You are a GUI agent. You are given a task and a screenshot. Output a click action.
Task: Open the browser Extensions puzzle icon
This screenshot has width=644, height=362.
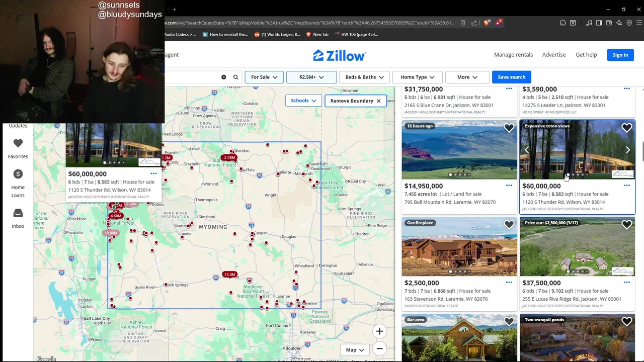562,23
